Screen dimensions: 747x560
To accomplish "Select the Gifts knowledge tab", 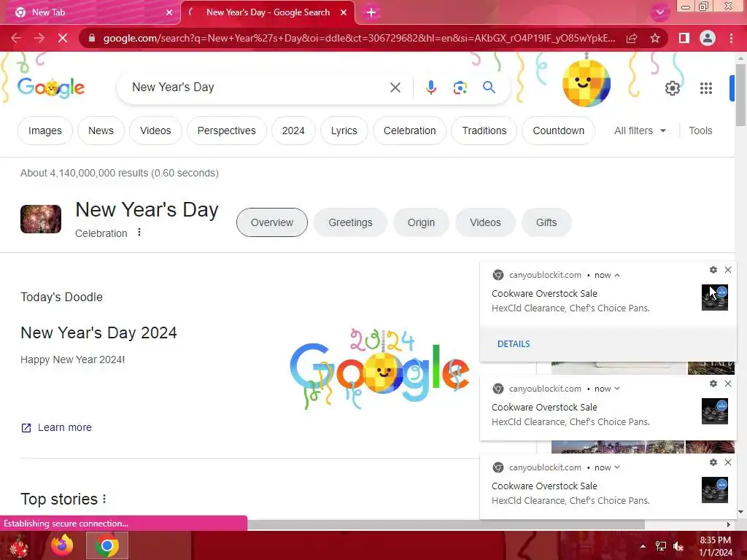I will point(546,222).
